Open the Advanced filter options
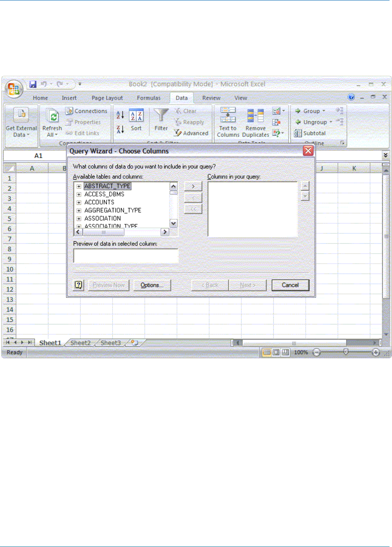392x547 pixels. pyautogui.click(x=191, y=133)
